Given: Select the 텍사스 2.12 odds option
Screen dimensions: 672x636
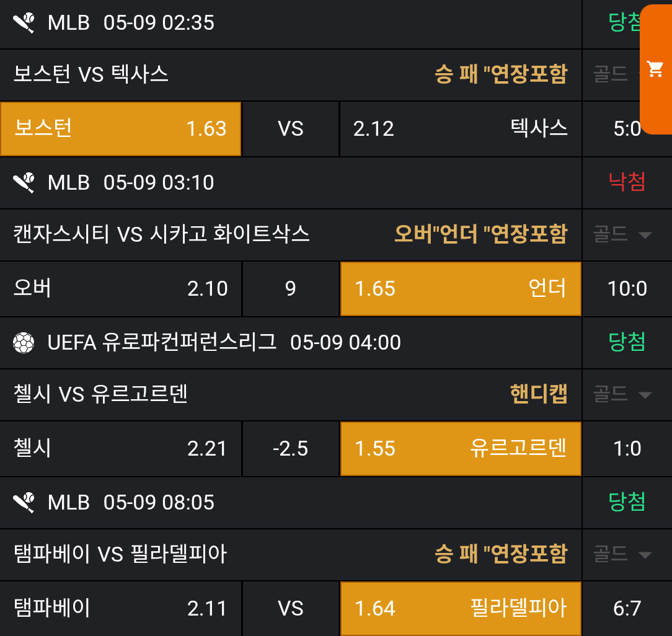Looking at the screenshot, I should [461, 129].
